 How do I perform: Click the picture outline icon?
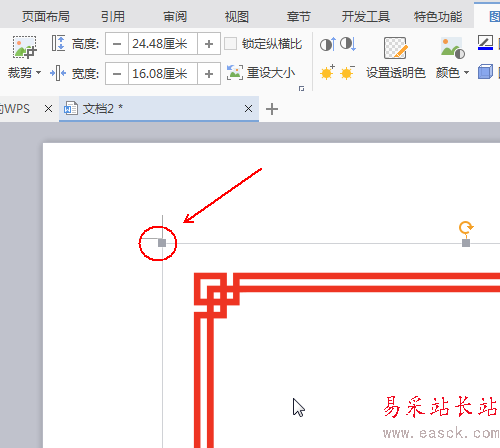tap(485, 43)
